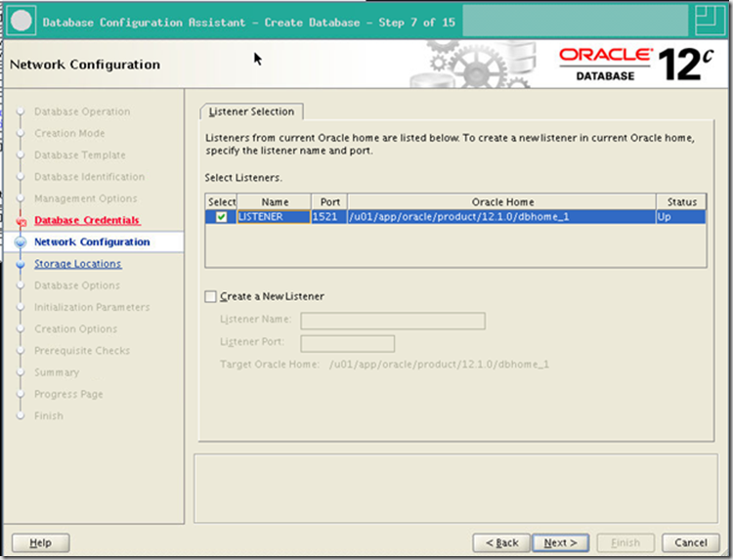Open Help for this step

tap(41, 542)
